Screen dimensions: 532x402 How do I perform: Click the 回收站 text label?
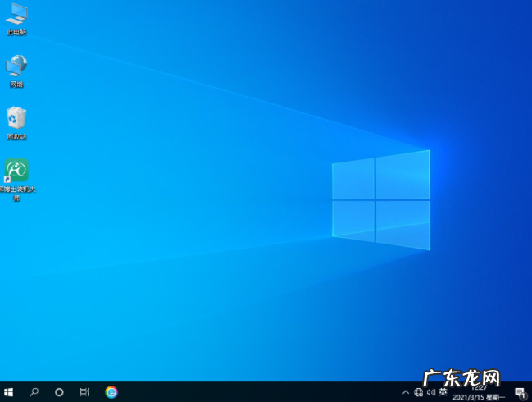[x=16, y=137]
